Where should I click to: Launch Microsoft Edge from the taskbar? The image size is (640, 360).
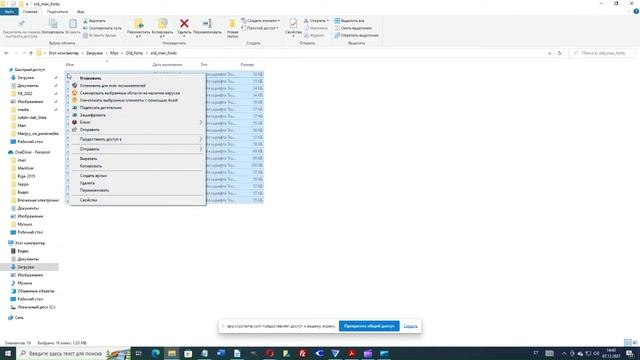(x=156, y=353)
